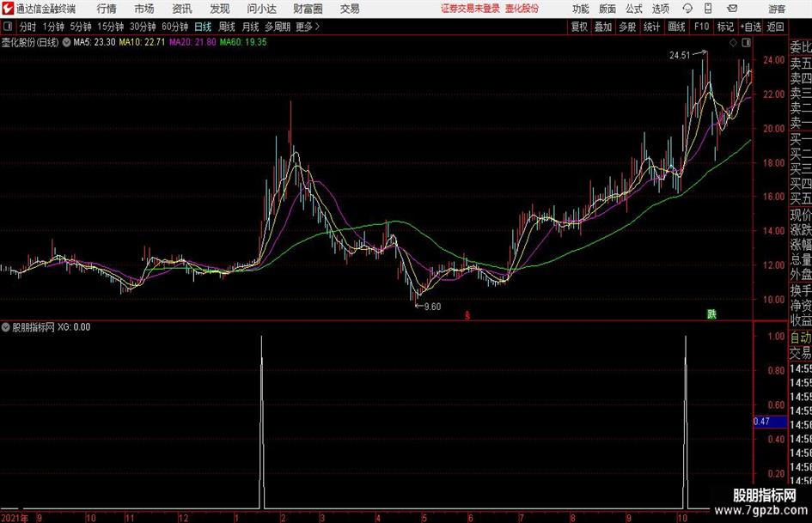
Task: Open the mail envelope icon
Action: (x=732, y=9)
